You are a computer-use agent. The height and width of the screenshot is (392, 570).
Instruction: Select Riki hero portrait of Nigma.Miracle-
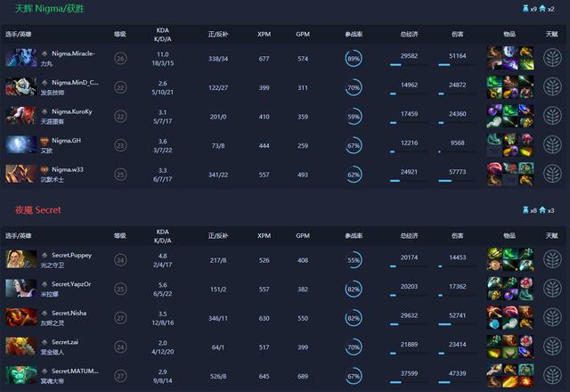21,57
